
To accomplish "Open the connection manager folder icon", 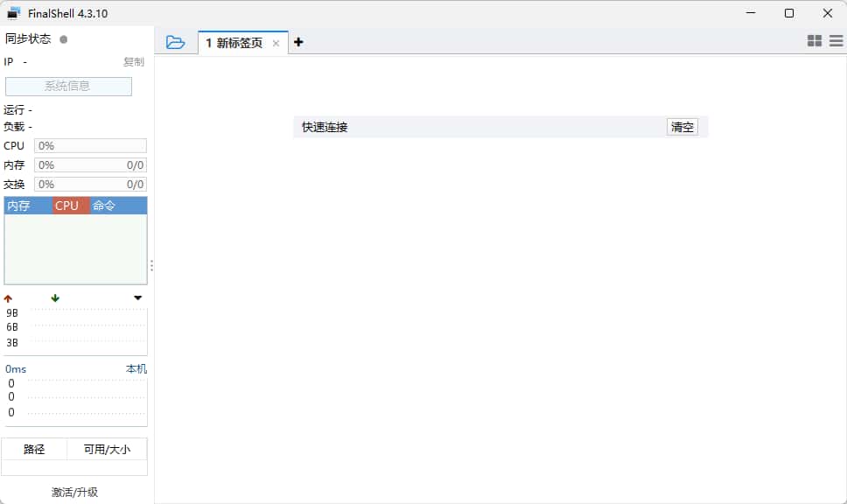I will (176, 42).
